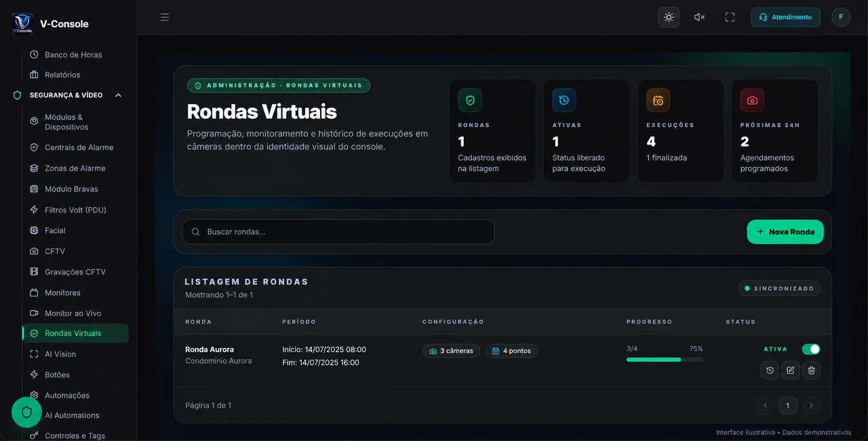The height and width of the screenshot is (441, 868).
Task: Open Banco de Horas menu item
Action: tap(73, 54)
